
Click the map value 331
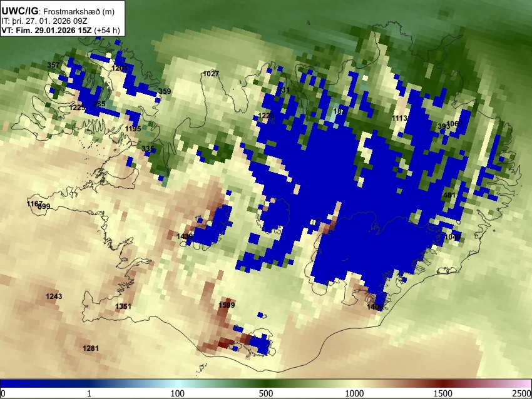coord(284,90)
